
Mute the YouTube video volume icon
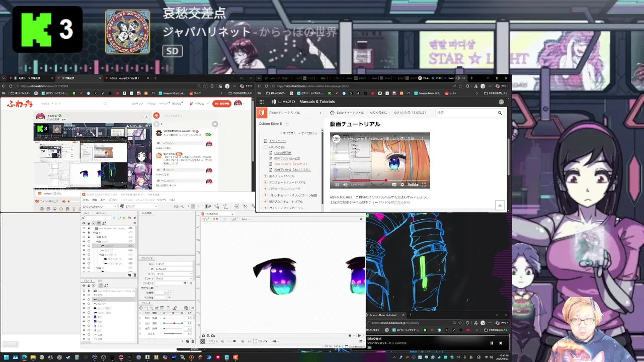click(345, 185)
